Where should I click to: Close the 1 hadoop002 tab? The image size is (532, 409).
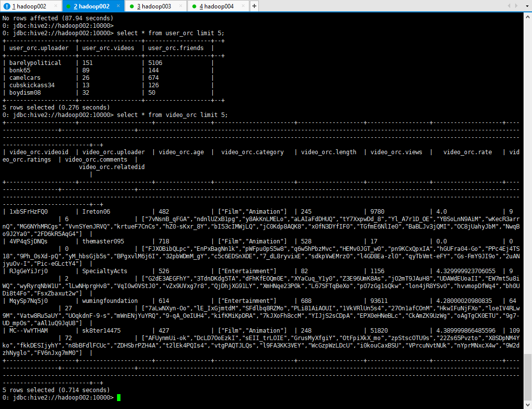point(56,6)
